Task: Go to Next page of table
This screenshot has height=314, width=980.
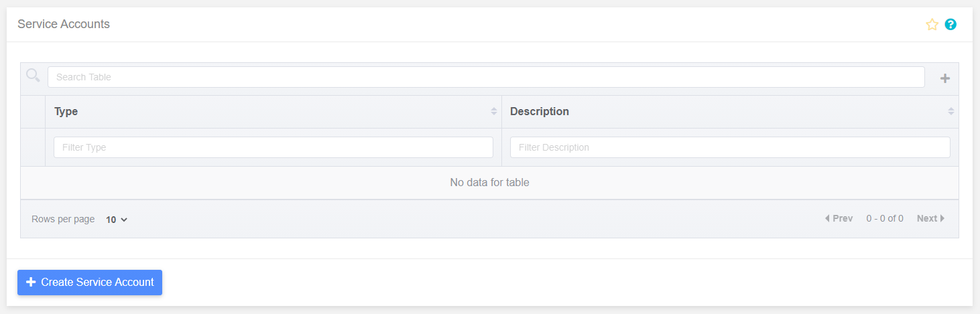Action: point(931,218)
